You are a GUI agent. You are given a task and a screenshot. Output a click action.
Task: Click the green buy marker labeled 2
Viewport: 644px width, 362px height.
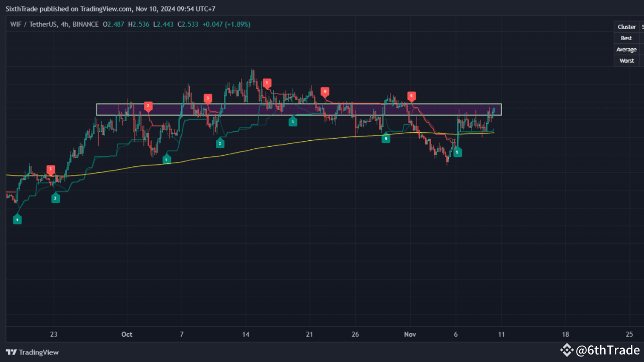pyautogui.click(x=220, y=143)
